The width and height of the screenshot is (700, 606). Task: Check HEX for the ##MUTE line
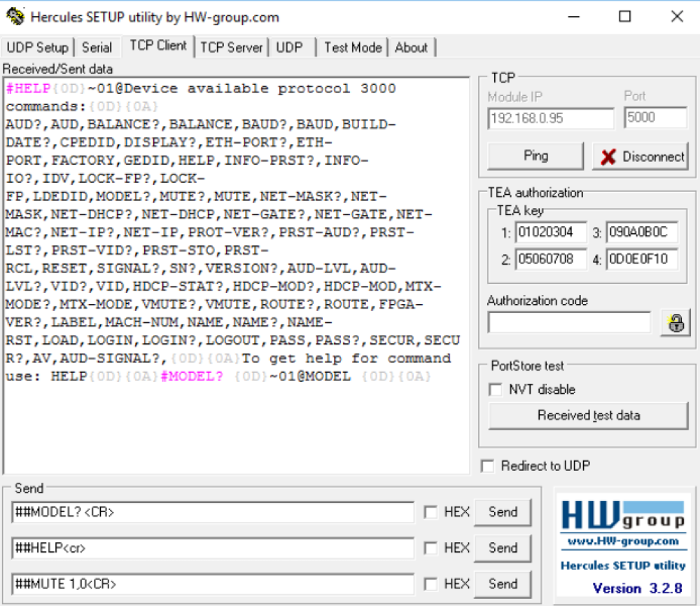pos(430,584)
